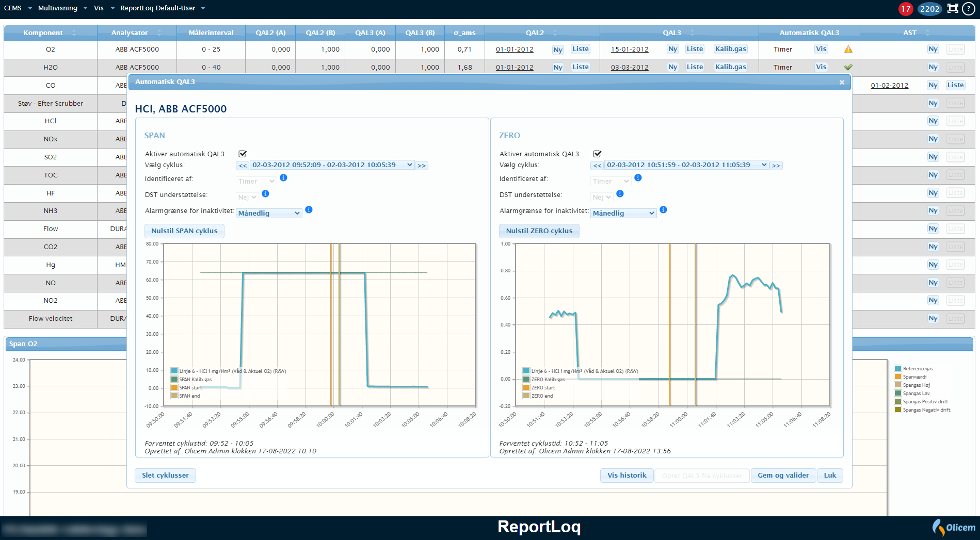Image resolution: width=980 pixels, height=540 pixels.
Task: Open the ReportLoq Default-User menu
Action: coord(163,8)
